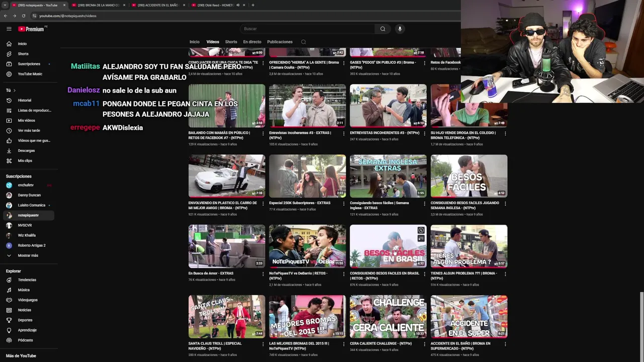Select the Vídeos channel tab
Viewport: 644px width, 362px height.
(213, 42)
